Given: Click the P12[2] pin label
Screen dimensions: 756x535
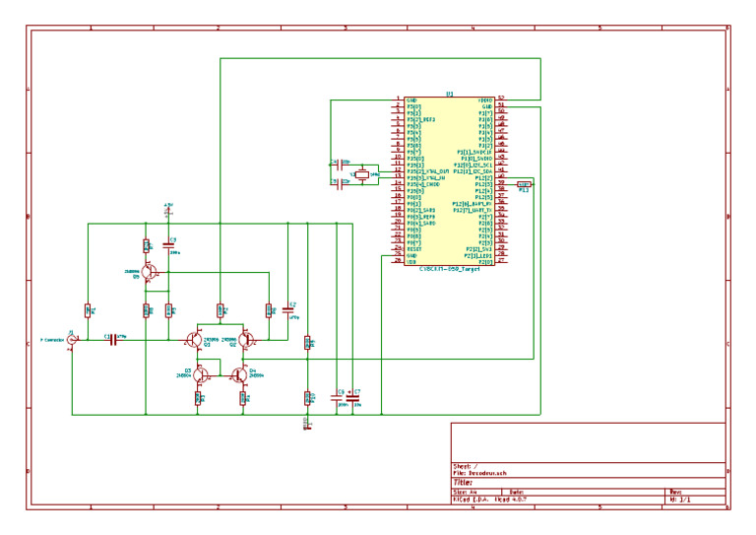Looking at the screenshot, I should (x=483, y=178).
